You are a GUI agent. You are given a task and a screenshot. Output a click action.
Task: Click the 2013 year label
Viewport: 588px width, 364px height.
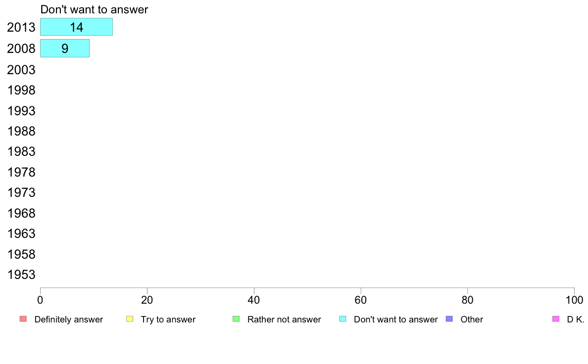pyautogui.click(x=21, y=27)
